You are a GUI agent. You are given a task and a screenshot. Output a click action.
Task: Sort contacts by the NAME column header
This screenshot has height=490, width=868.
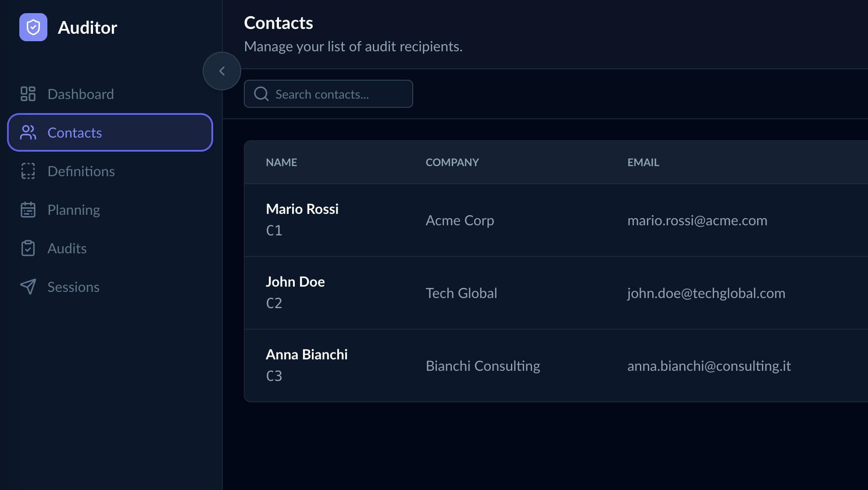point(281,162)
